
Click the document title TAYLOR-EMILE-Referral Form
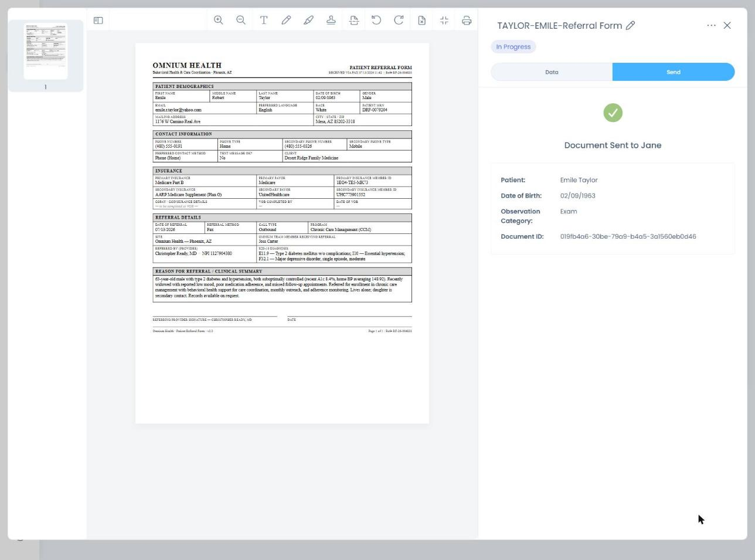pyautogui.click(x=559, y=26)
